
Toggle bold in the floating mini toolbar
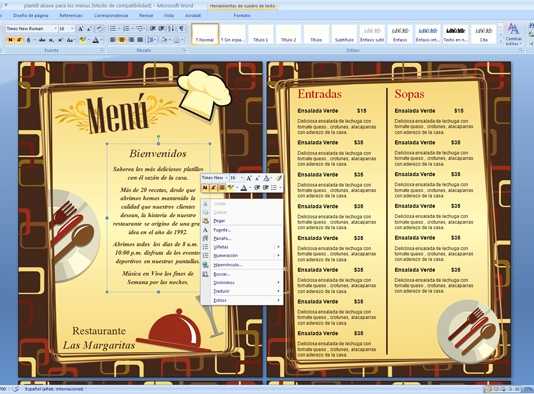(x=205, y=188)
